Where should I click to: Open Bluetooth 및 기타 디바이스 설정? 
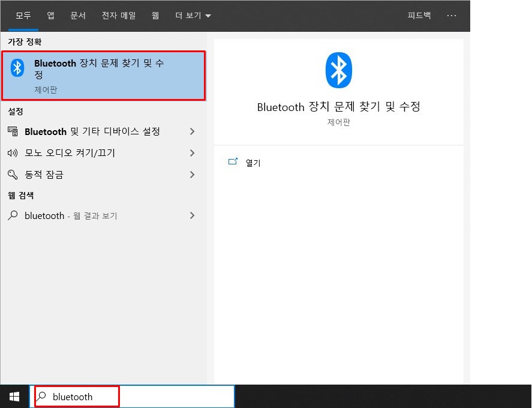coord(102,131)
